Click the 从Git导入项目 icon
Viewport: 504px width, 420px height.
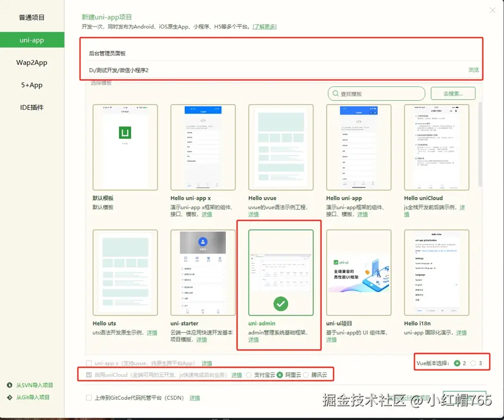10,397
